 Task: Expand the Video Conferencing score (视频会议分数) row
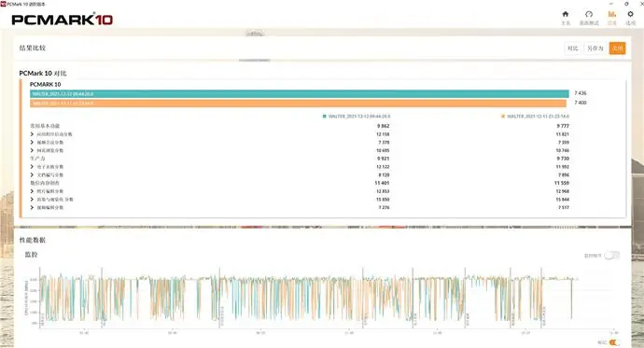point(32,143)
